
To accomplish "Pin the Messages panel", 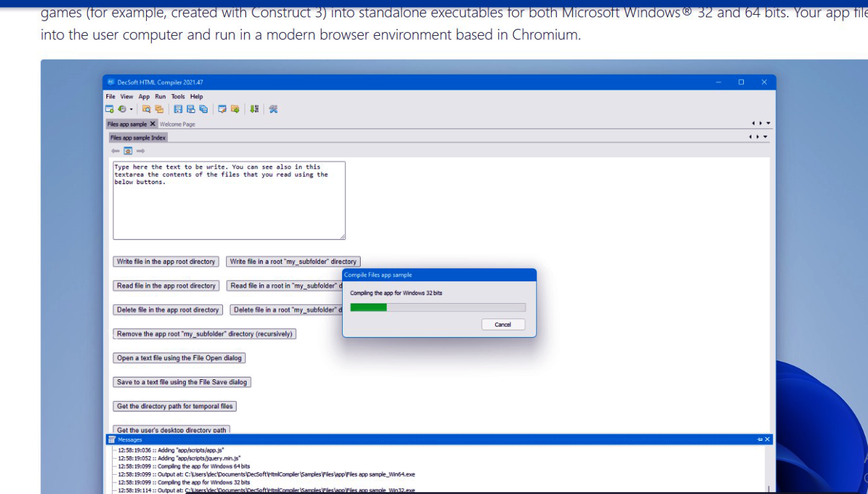I will pos(760,440).
